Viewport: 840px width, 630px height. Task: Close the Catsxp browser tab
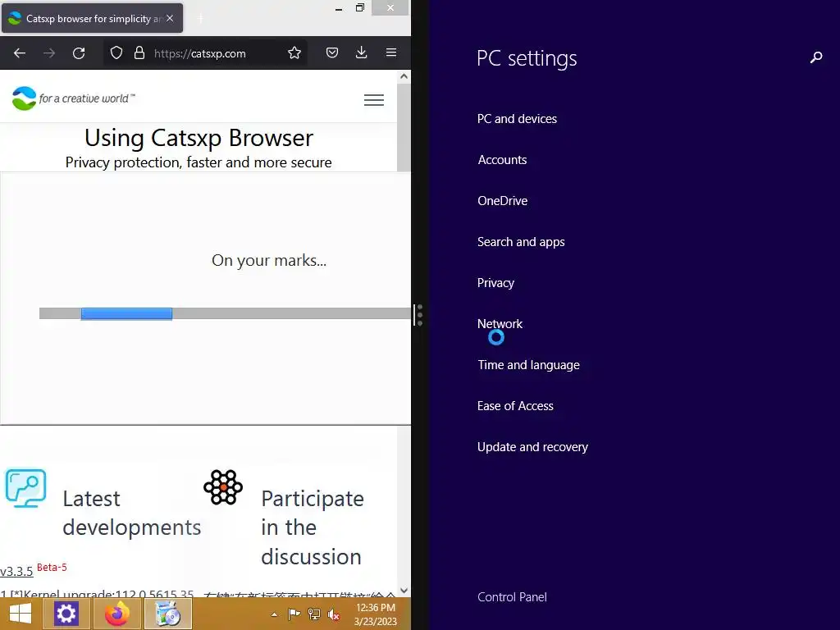pos(170,18)
